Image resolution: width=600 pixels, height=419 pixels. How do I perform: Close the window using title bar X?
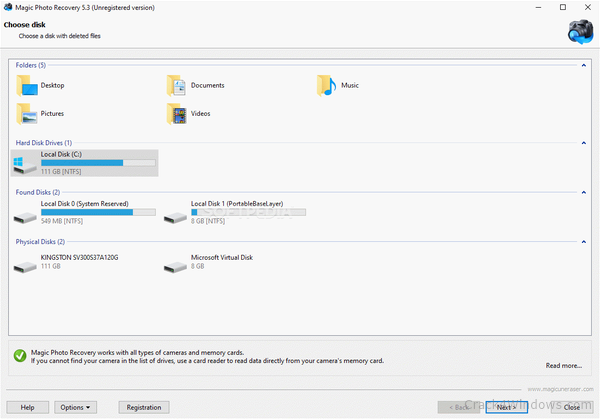tap(588, 7)
